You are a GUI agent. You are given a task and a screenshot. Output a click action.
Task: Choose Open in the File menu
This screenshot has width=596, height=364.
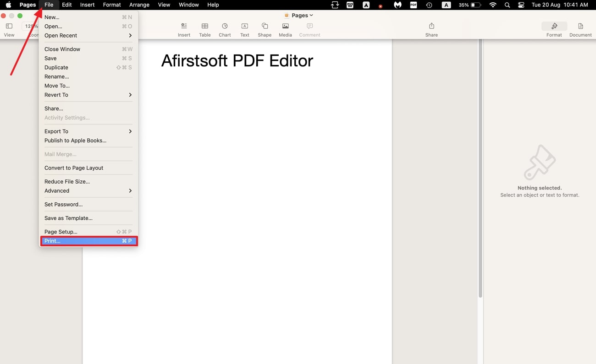click(88, 26)
